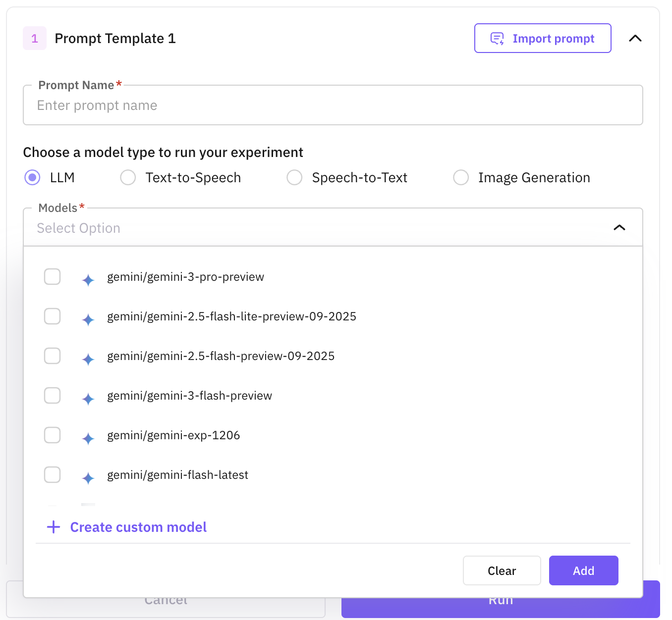Click Gemini icon next to gemini-3-flash-preview

tap(88, 399)
